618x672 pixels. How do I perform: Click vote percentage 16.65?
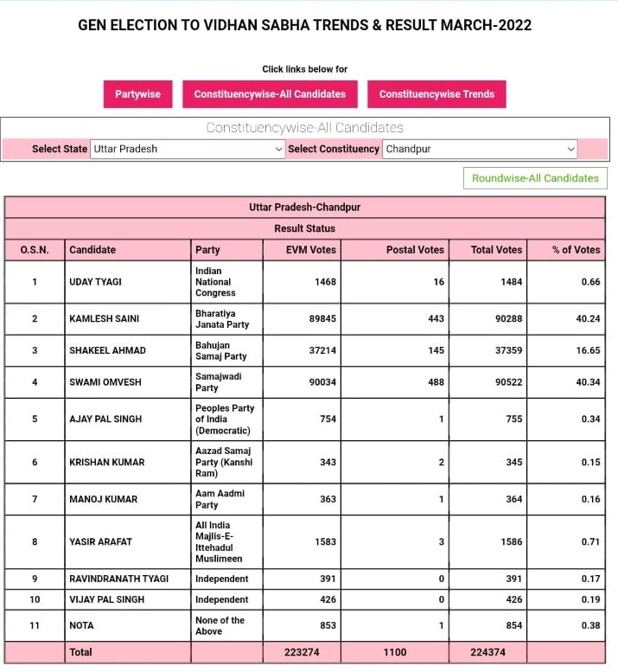[x=588, y=350]
